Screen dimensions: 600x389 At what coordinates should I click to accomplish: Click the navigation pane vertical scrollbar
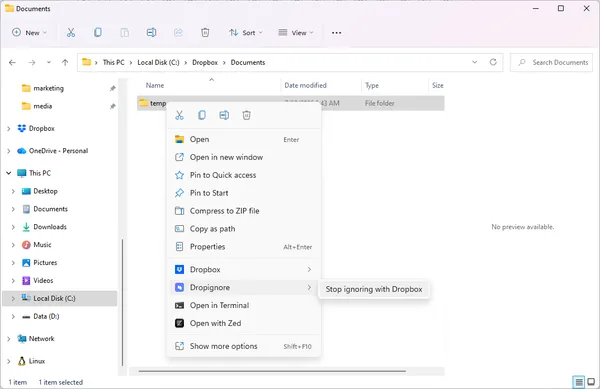[122, 302]
